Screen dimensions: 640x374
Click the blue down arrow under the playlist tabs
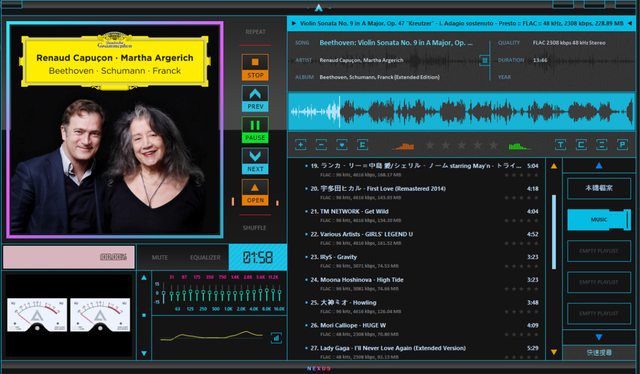pyautogui.click(x=599, y=337)
